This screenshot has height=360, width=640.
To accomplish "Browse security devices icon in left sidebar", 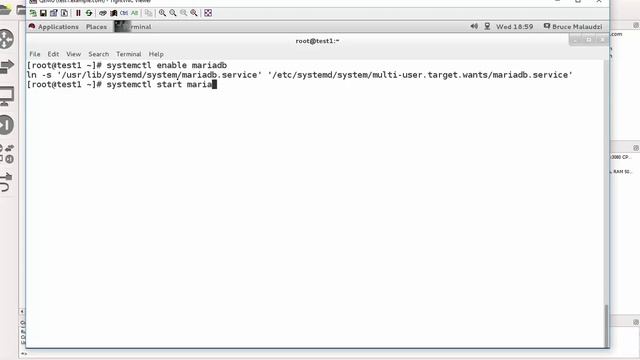I will pyautogui.click(x=7, y=125).
